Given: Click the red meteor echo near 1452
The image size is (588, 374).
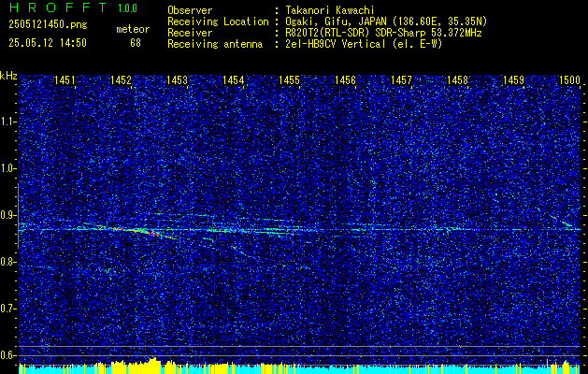Looking at the screenshot, I should tap(144, 232).
